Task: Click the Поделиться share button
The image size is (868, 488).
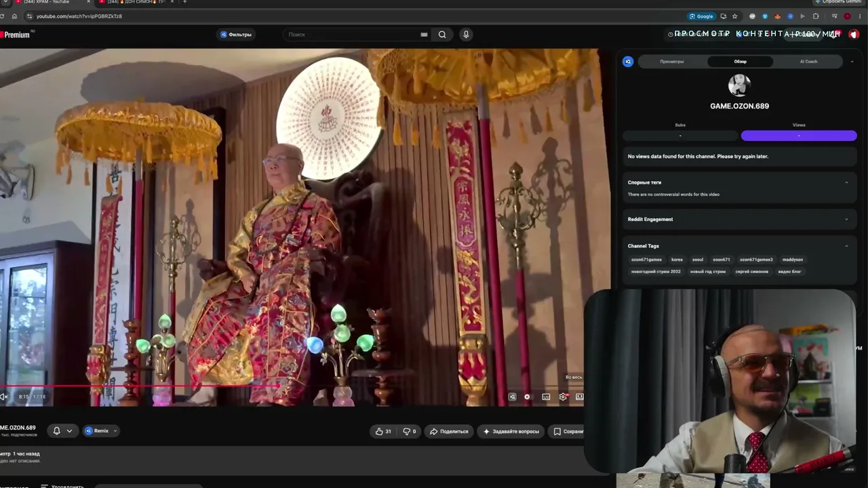Action: pyautogui.click(x=450, y=431)
